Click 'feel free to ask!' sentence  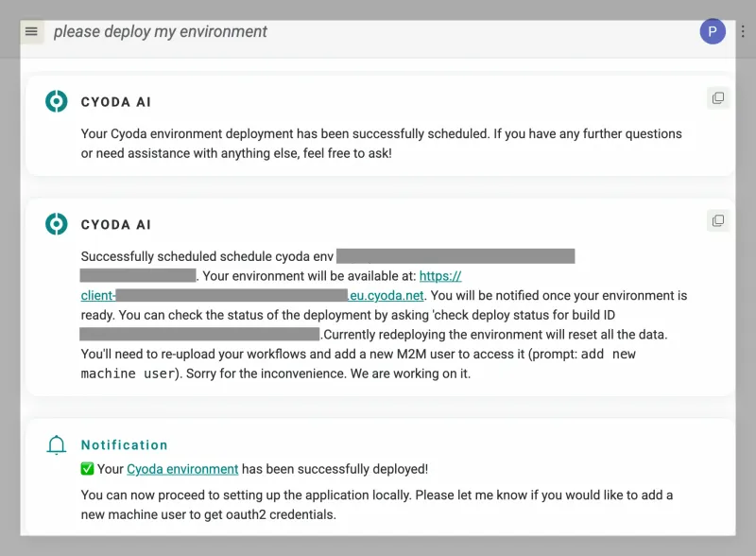(347, 153)
